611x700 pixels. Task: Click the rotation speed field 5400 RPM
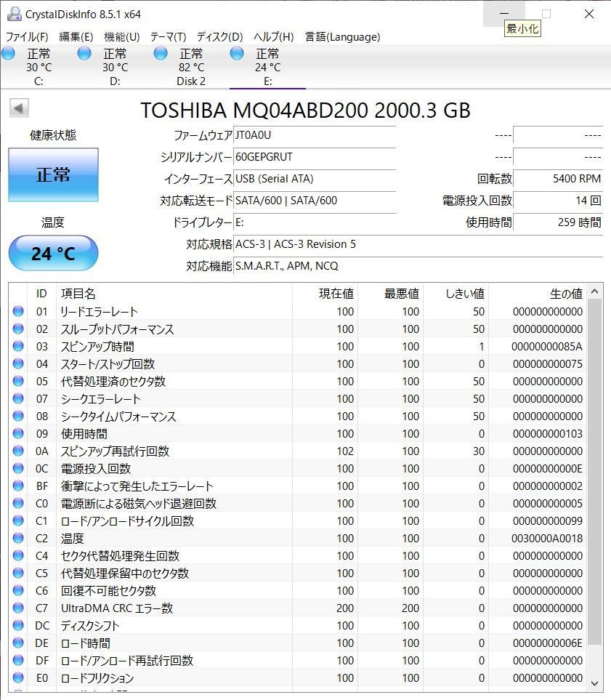pyautogui.click(x=558, y=179)
